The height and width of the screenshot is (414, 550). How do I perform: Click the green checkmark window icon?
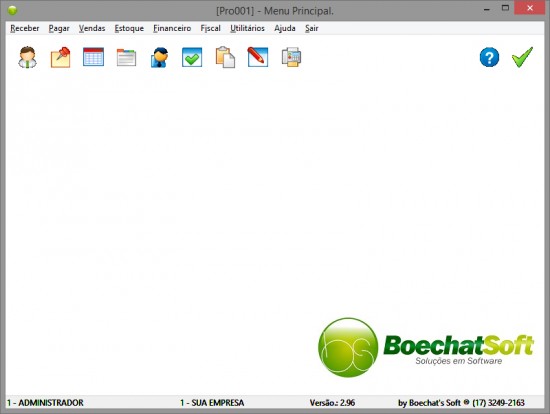[x=192, y=57]
